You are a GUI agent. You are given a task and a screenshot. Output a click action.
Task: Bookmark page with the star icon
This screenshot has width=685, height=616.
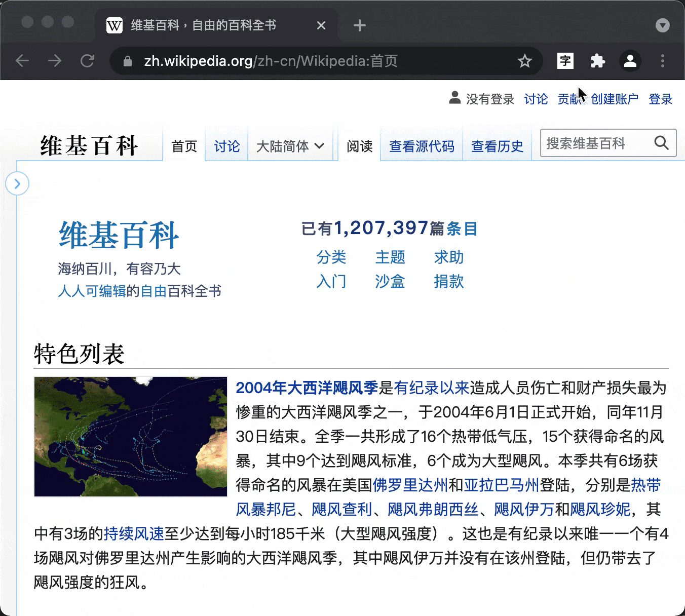click(x=524, y=61)
